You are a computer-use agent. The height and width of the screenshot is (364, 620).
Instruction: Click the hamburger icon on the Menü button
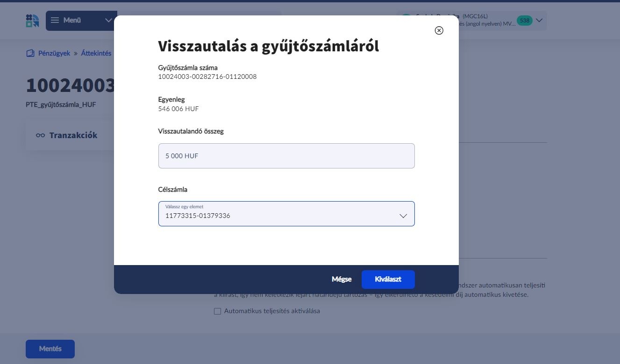tap(55, 20)
